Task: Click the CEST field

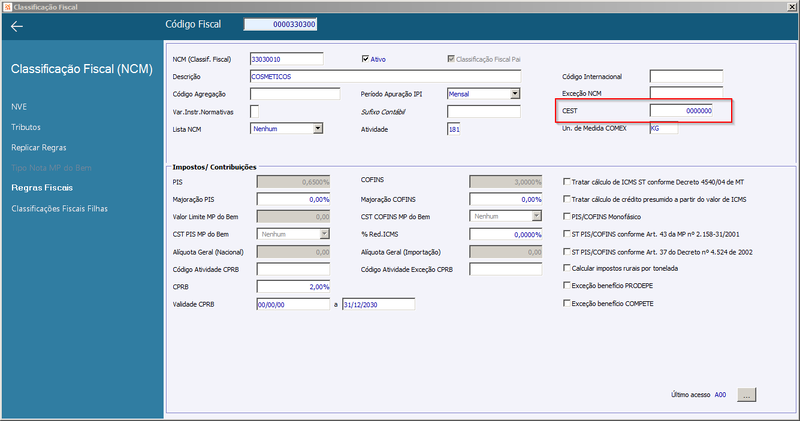Action: click(681, 111)
